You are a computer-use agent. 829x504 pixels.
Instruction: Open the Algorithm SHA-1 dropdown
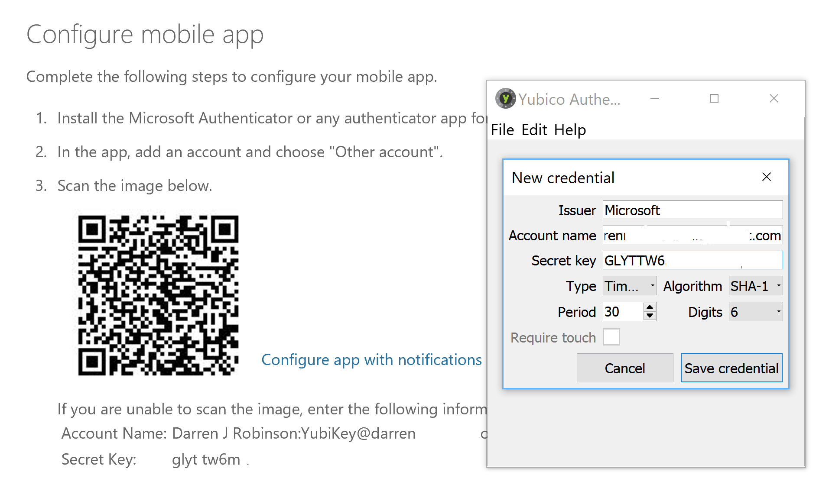tap(755, 286)
